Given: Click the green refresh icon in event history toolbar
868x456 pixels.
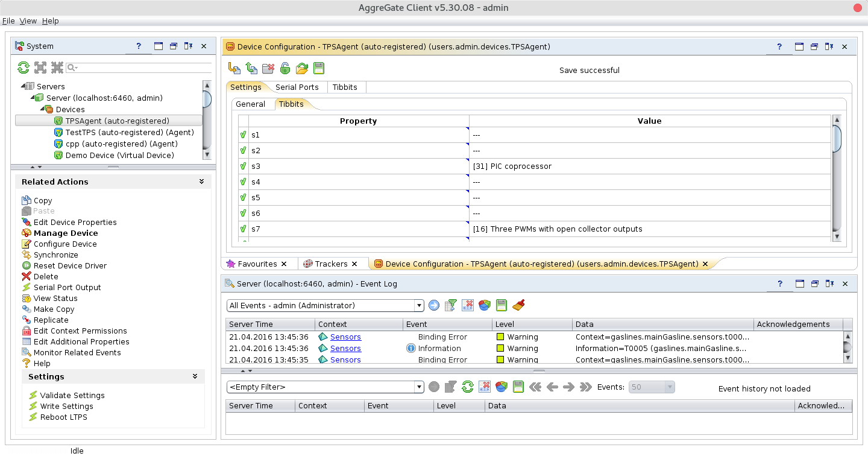Looking at the screenshot, I should (x=468, y=387).
